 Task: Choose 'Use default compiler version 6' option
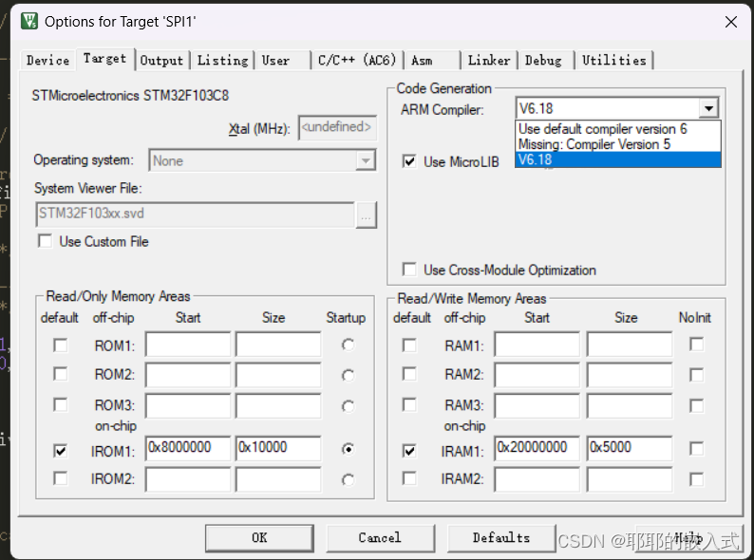pos(618,129)
